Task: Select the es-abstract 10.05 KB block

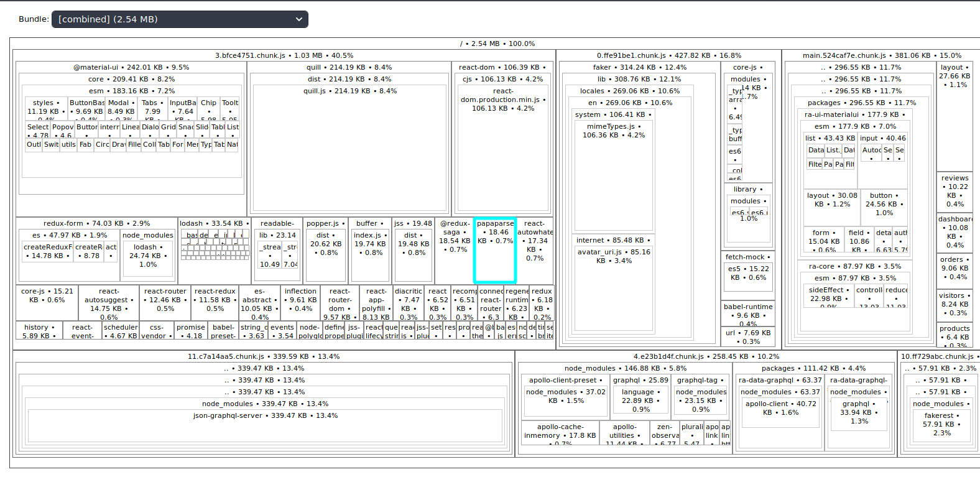Action: 259,303
